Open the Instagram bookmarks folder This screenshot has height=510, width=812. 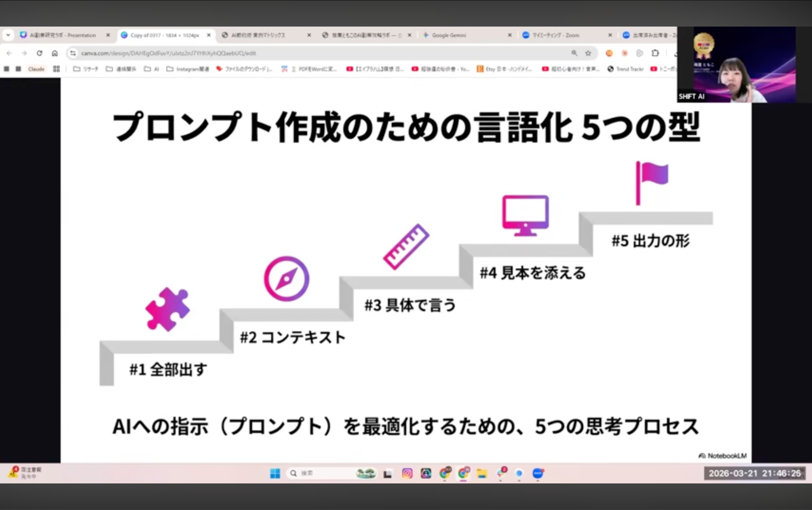pos(188,69)
